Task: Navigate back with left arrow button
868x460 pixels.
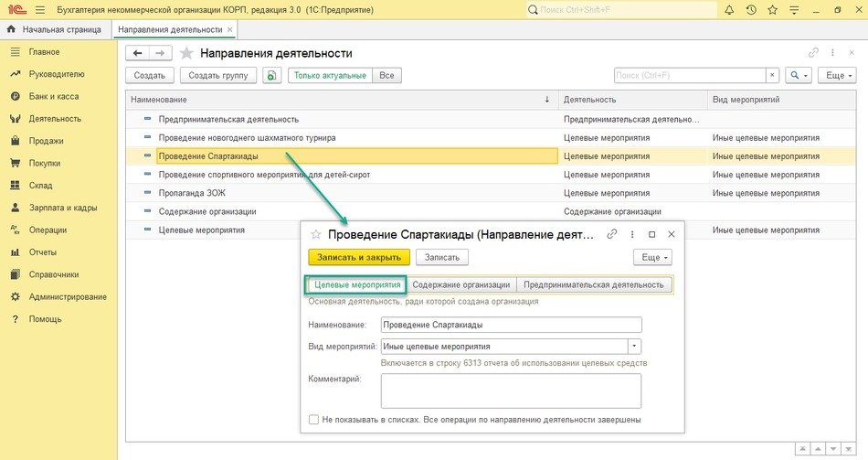Action: click(137, 53)
